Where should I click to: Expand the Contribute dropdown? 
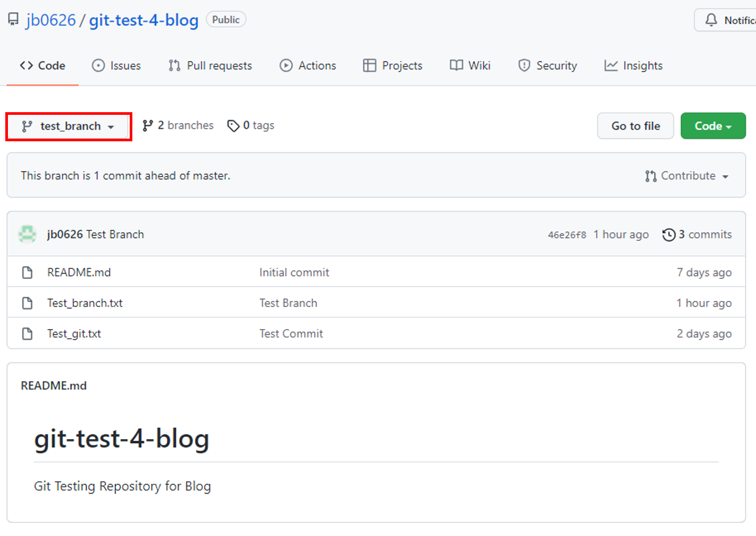[687, 176]
